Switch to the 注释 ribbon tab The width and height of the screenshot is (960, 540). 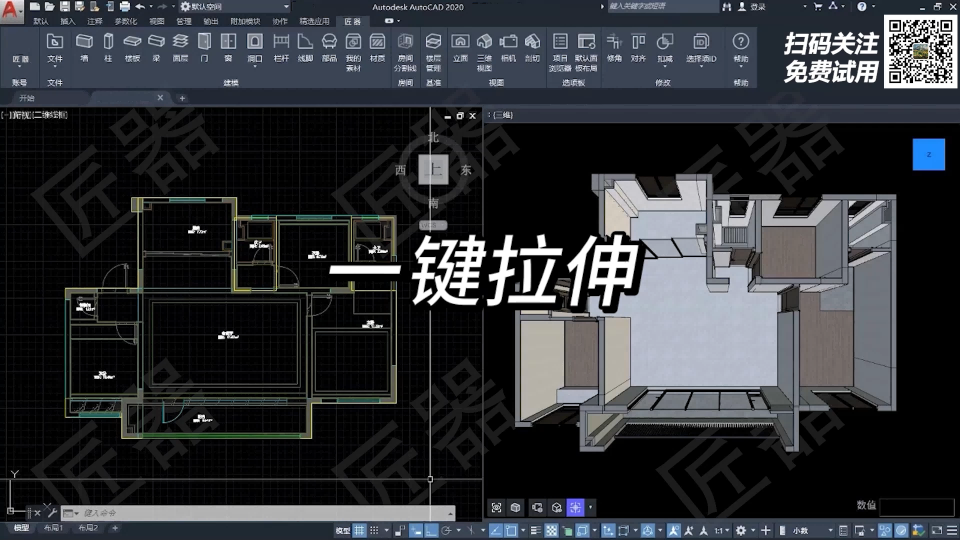[x=95, y=21]
